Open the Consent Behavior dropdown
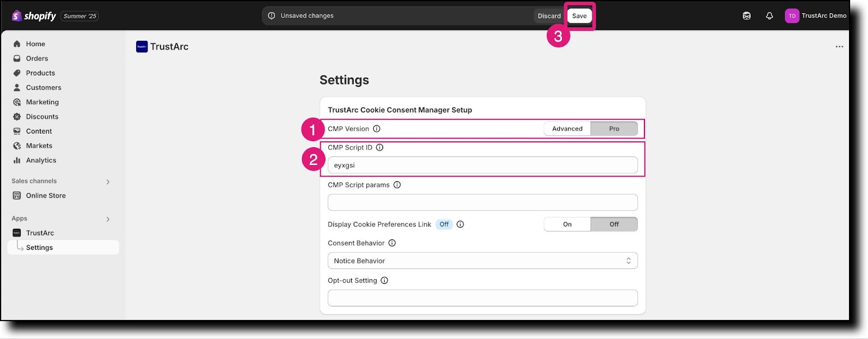Screen dimensions: 868x339 [483, 261]
